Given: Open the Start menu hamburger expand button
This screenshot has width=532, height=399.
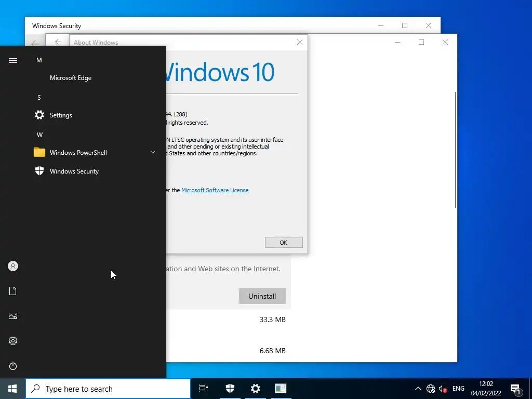Looking at the screenshot, I should [13, 60].
